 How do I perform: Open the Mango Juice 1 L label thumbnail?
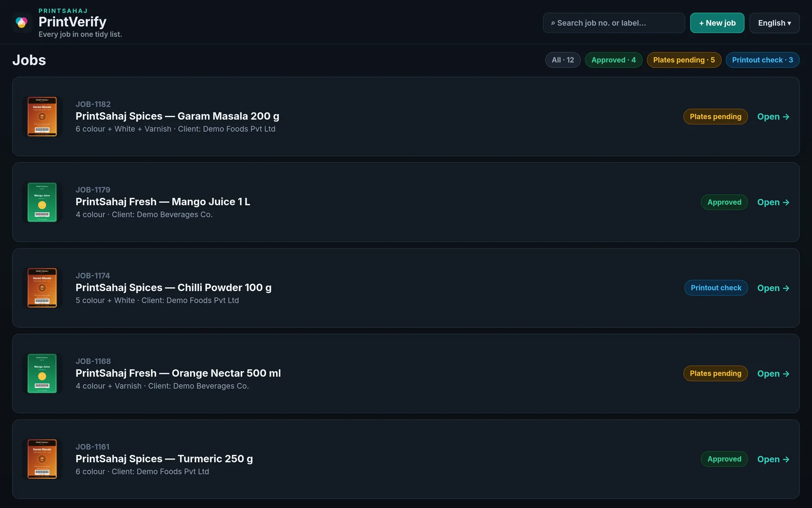coord(42,202)
